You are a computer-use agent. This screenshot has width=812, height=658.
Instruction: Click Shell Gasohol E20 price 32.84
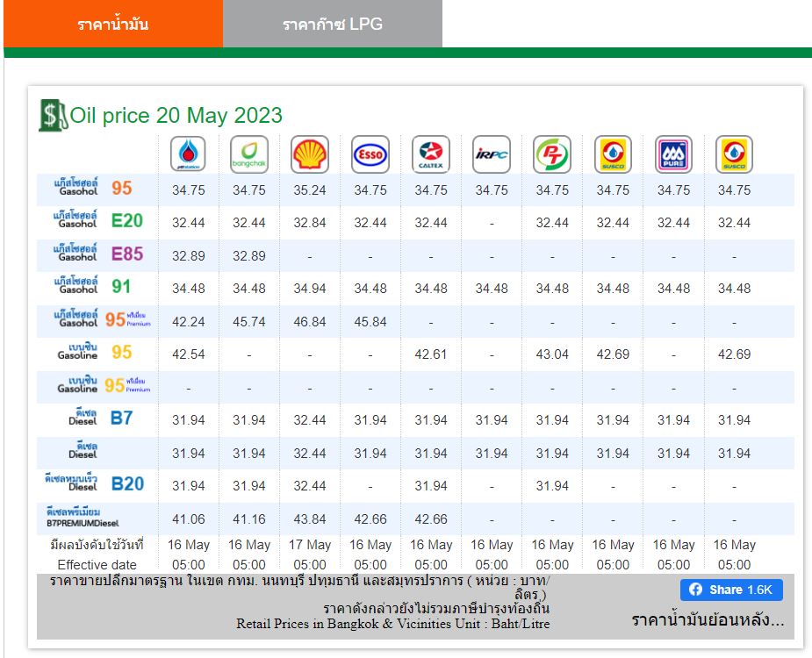pyautogui.click(x=310, y=223)
